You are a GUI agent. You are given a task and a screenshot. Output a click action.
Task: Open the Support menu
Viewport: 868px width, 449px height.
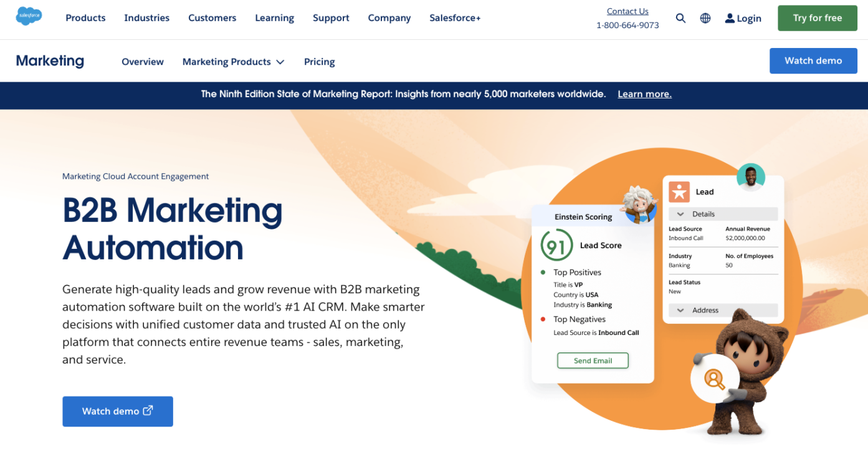tap(331, 18)
